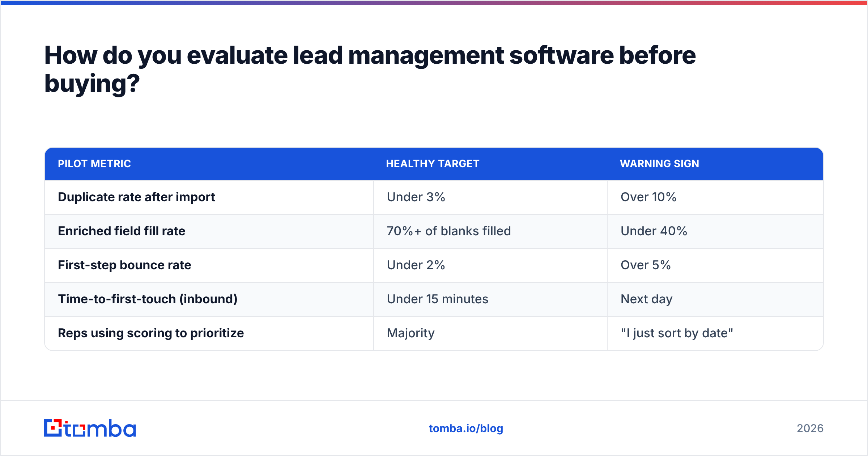Click the 'Under 3%' cell

tap(490, 197)
